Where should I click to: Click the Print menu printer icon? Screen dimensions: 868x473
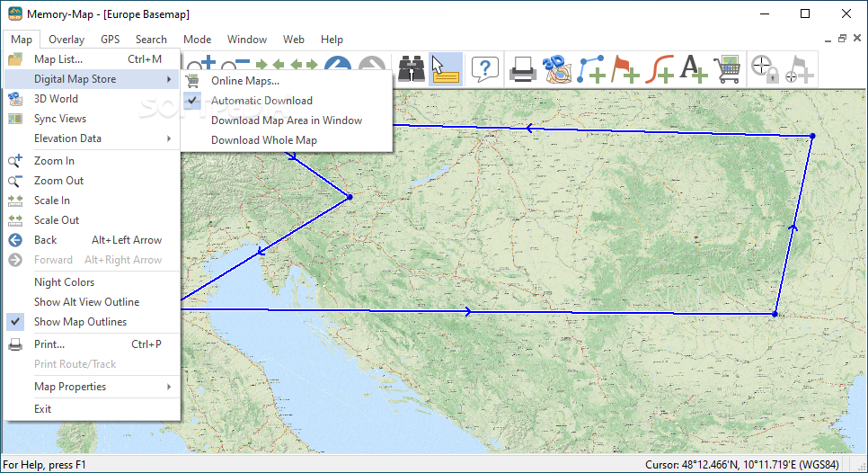coord(15,344)
